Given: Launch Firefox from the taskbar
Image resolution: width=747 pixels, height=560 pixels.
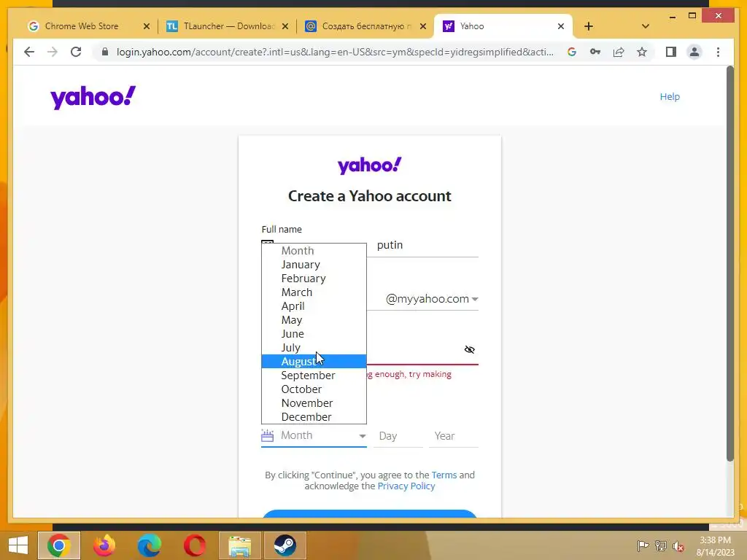Looking at the screenshot, I should [x=104, y=545].
